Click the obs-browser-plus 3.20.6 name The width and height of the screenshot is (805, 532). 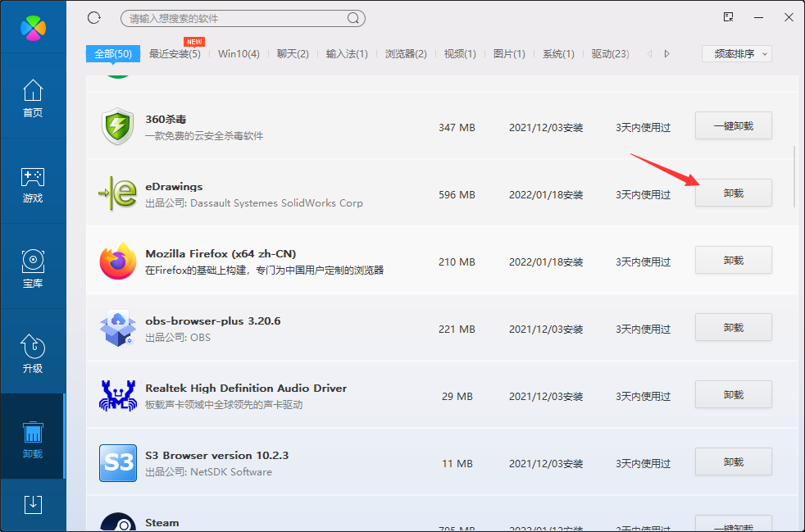click(x=213, y=321)
